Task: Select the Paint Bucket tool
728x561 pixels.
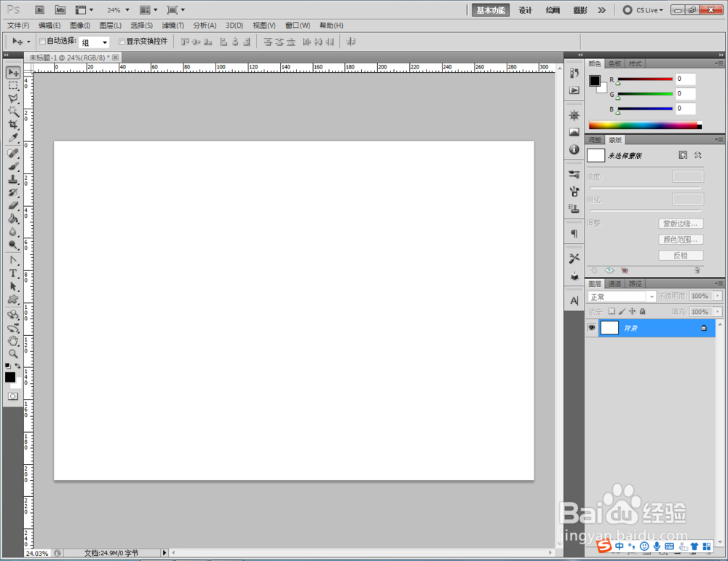Action: pos(13,219)
